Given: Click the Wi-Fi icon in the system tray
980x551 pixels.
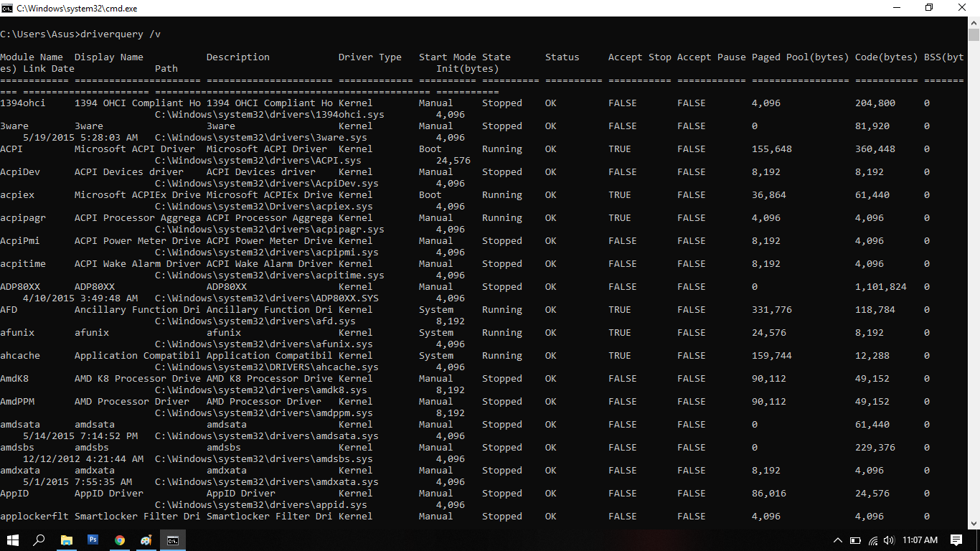Looking at the screenshot, I should [872, 540].
